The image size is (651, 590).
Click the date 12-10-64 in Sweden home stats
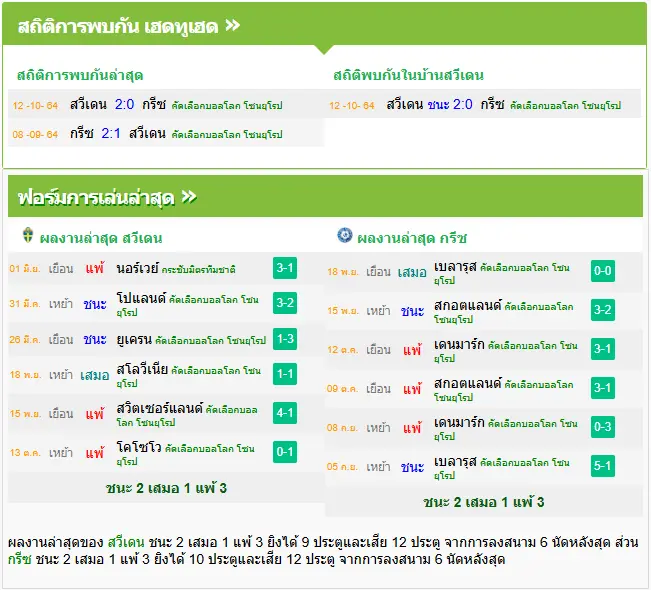tap(352, 105)
